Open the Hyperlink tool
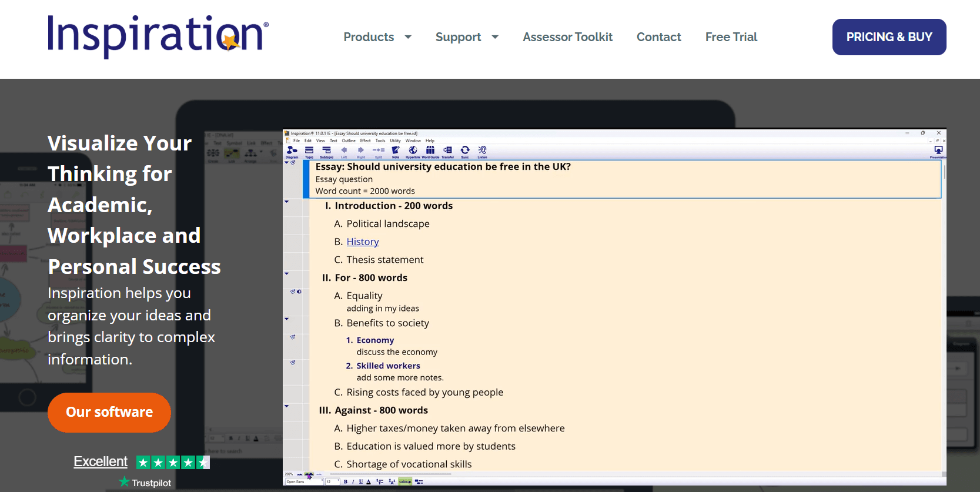The width and height of the screenshot is (980, 492). coord(413,150)
